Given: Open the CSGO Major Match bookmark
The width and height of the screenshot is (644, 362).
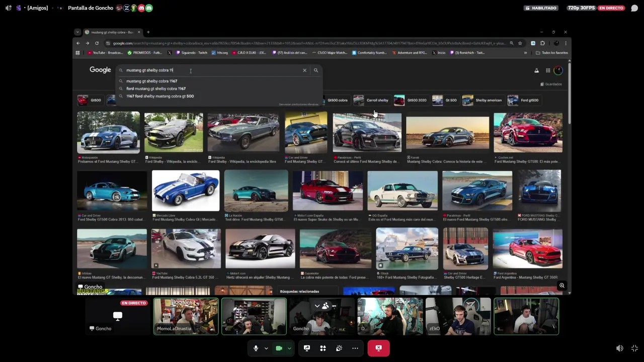Looking at the screenshot, I should pyautogui.click(x=330, y=53).
